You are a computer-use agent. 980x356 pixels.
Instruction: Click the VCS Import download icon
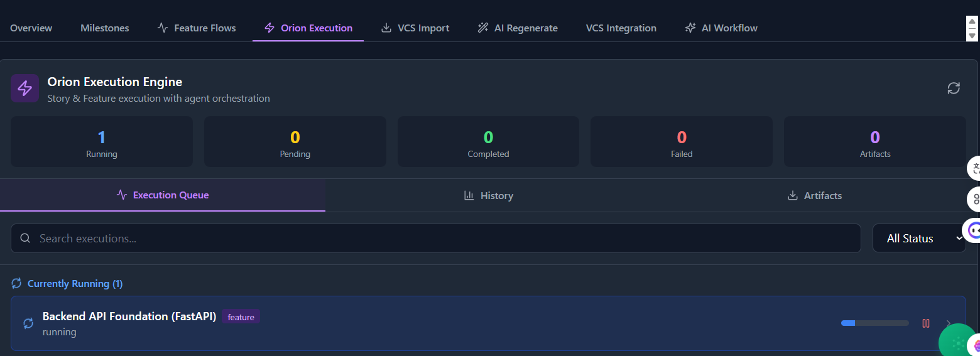point(386,28)
